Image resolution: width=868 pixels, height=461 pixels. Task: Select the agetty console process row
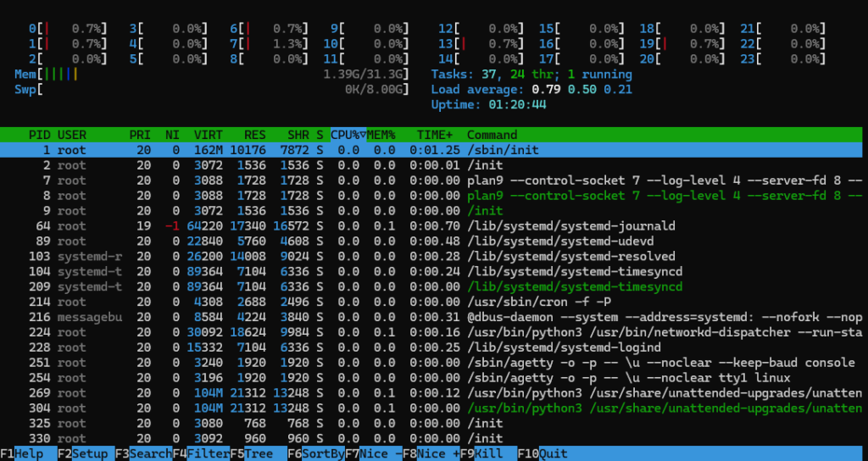431,363
